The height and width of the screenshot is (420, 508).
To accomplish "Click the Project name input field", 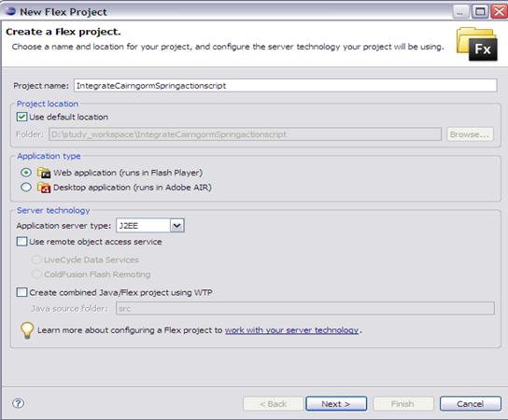I will click(285, 86).
